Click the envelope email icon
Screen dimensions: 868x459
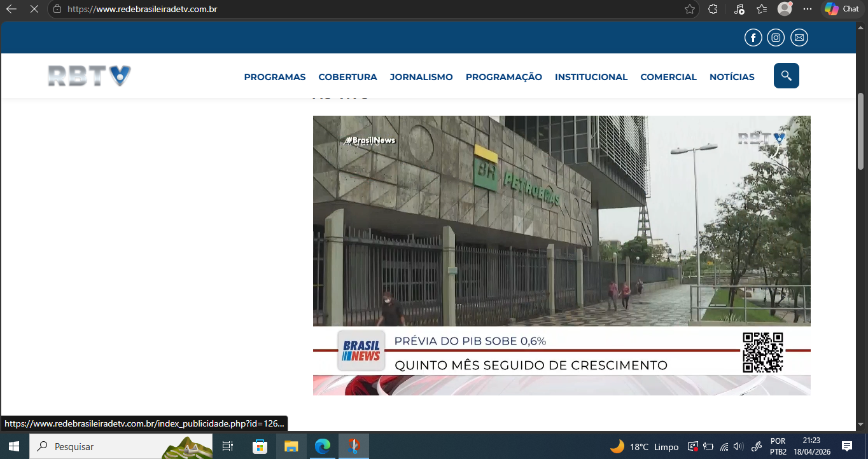pos(799,38)
